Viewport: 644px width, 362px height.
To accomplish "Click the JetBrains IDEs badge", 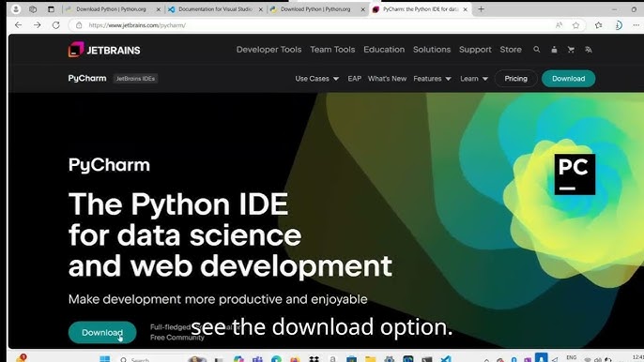I will [x=135, y=79].
